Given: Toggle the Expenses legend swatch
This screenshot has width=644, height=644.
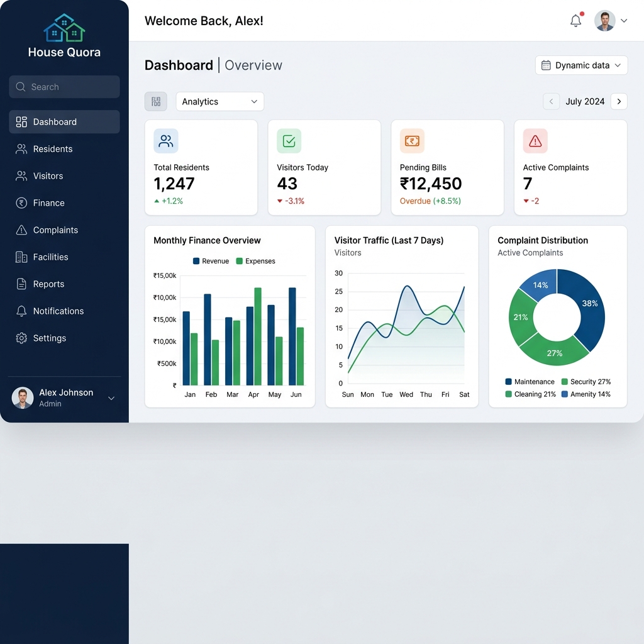Looking at the screenshot, I should (x=240, y=261).
